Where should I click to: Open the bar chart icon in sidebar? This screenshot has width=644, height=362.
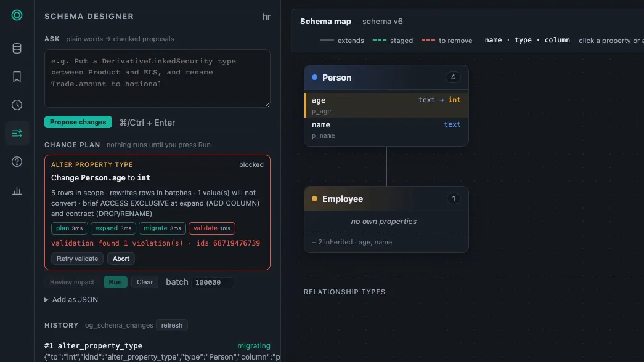17,190
